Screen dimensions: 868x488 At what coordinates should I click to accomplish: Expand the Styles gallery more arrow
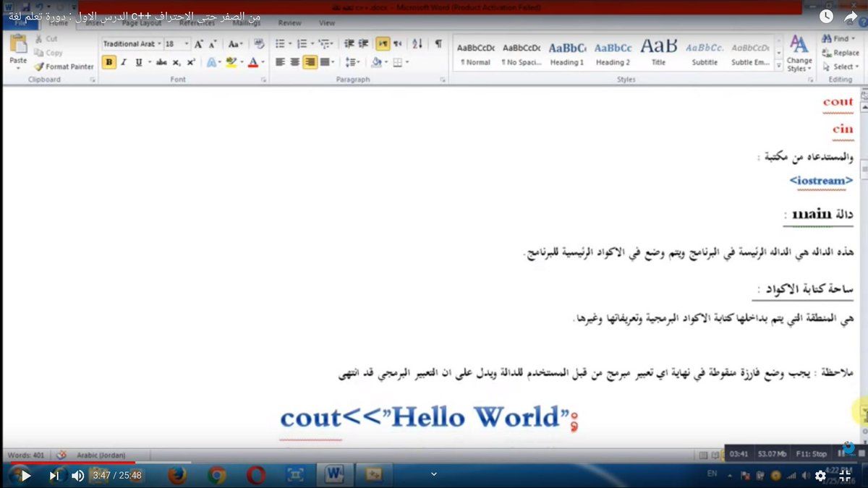coord(778,66)
